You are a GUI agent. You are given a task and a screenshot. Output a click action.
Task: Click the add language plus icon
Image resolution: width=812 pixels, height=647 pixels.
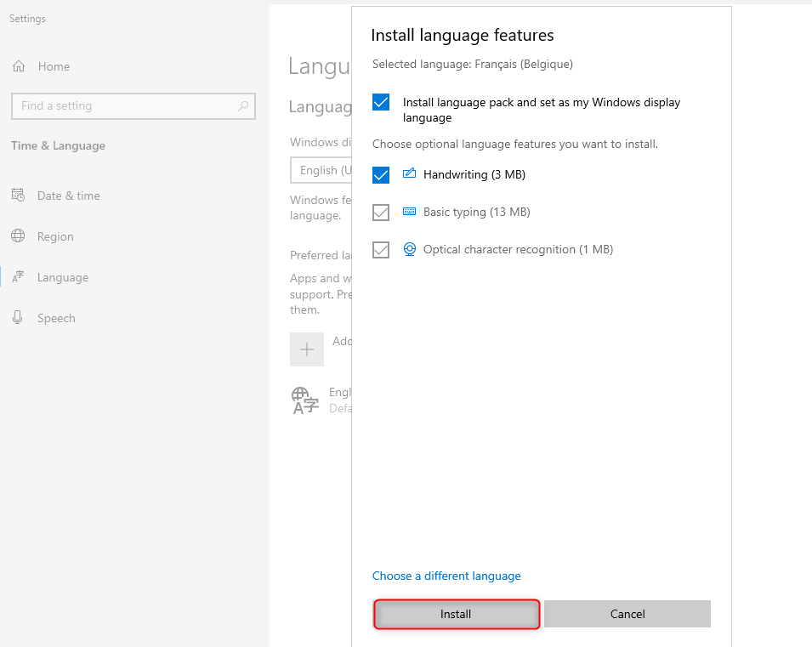307,349
